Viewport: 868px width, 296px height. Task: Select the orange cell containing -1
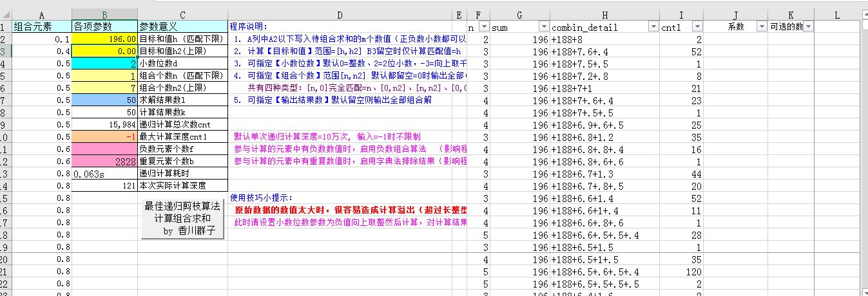[104, 136]
